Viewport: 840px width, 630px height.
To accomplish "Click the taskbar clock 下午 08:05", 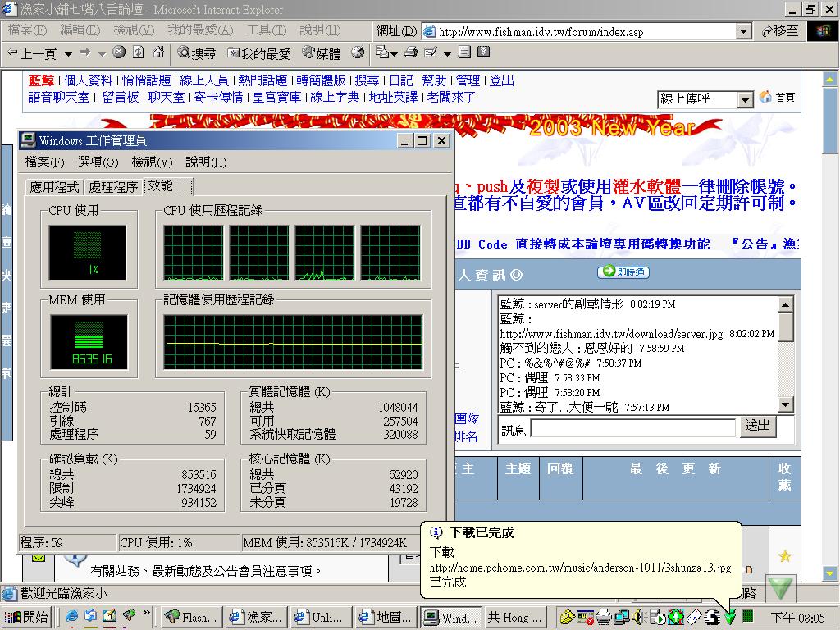I will click(797, 618).
